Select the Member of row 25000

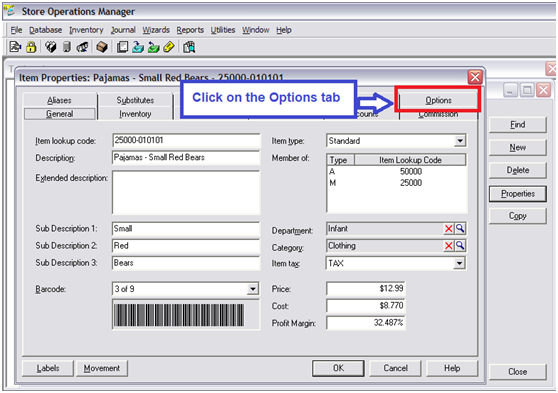396,183
